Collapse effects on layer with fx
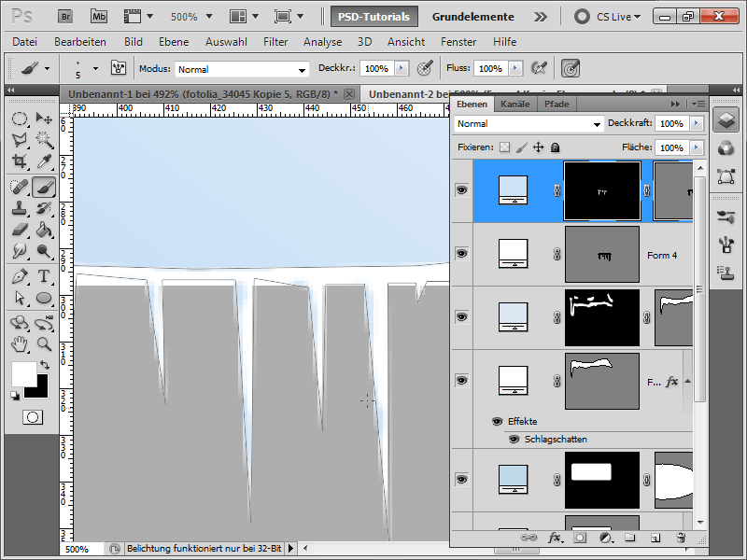 coord(688,381)
